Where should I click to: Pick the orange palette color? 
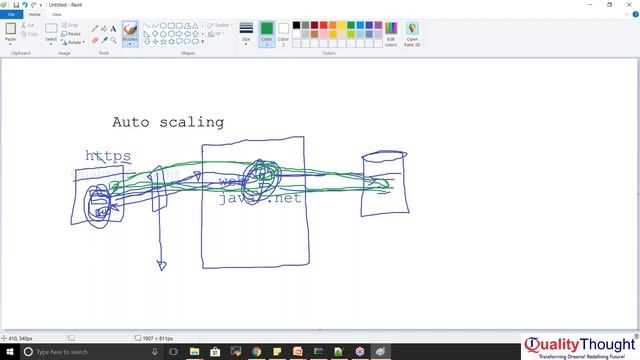(x=333, y=25)
